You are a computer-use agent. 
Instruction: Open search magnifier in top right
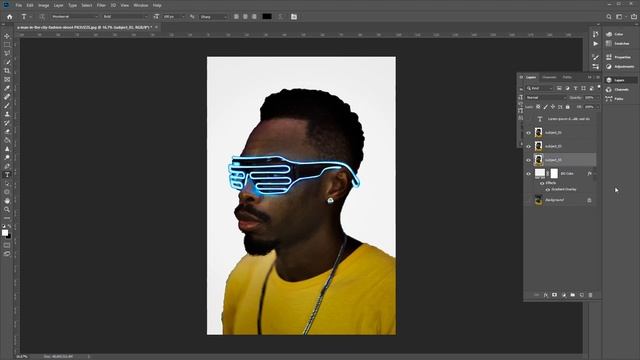tap(609, 17)
